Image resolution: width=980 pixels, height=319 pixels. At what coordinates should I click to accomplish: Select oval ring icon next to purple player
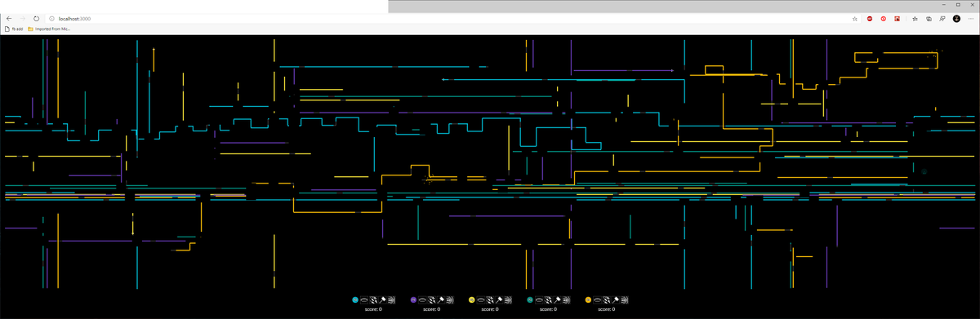coord(422,300)
